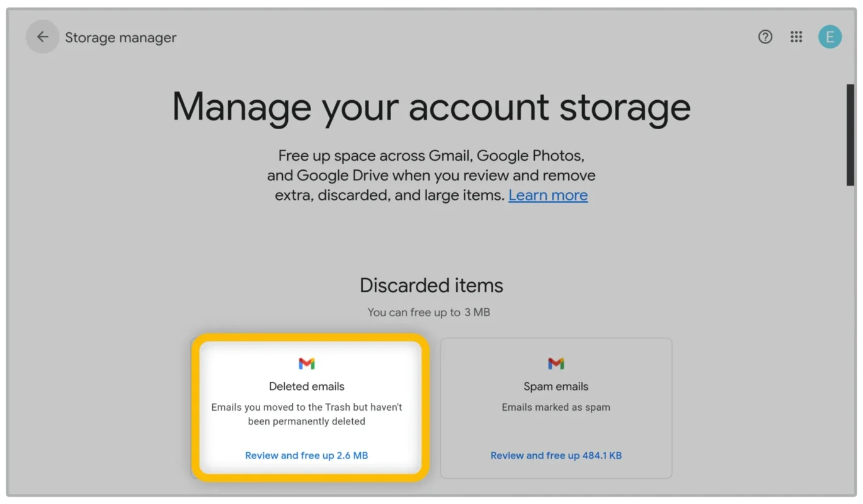Image resolution: width=863 pixels, height=504 pixels.
Task: Select the Spam emails card
Action: click(555, 406)
